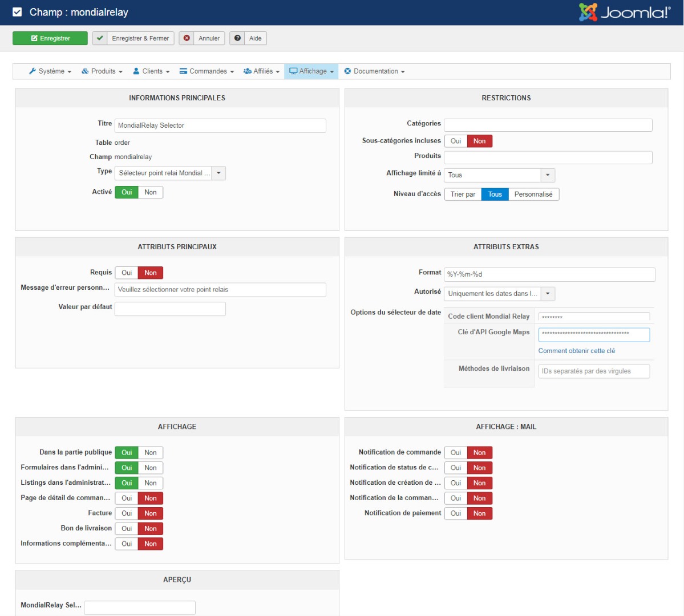Click the monitor icon in Affichage menu
Screen dimensions: 684x616
click(x=293, y=71)
